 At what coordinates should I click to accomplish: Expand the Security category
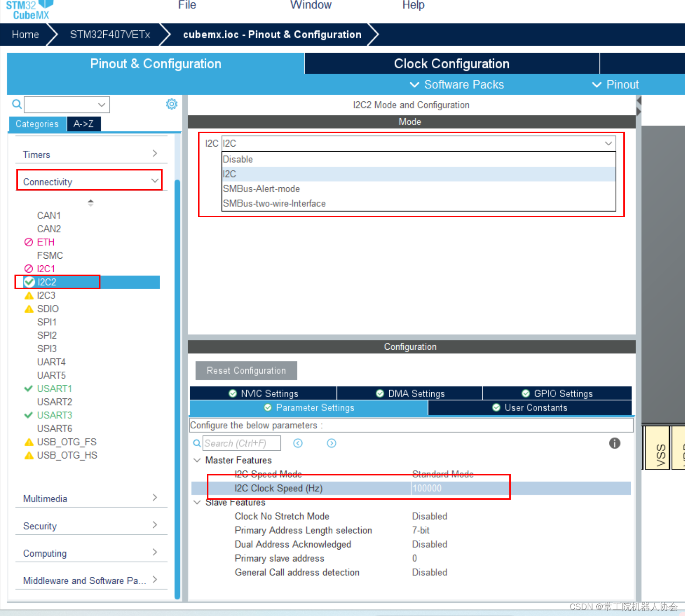pyautogui.click(x=91, y=526)
